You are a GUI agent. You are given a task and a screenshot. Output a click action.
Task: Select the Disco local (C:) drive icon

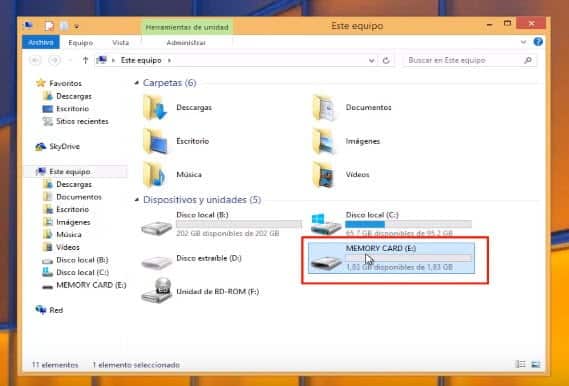[326, 224]
